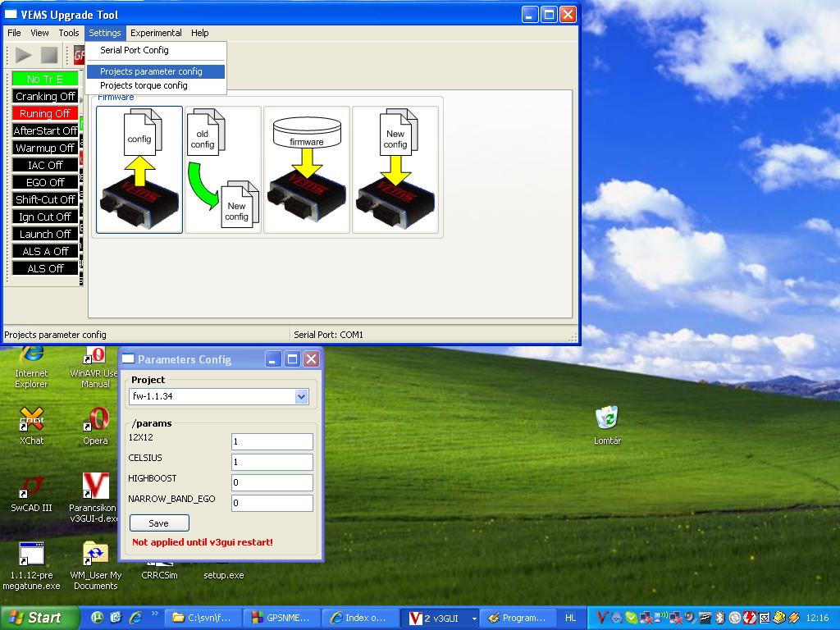
Task: Choose Projects parameter config menu entry
Action: point(155,71)
